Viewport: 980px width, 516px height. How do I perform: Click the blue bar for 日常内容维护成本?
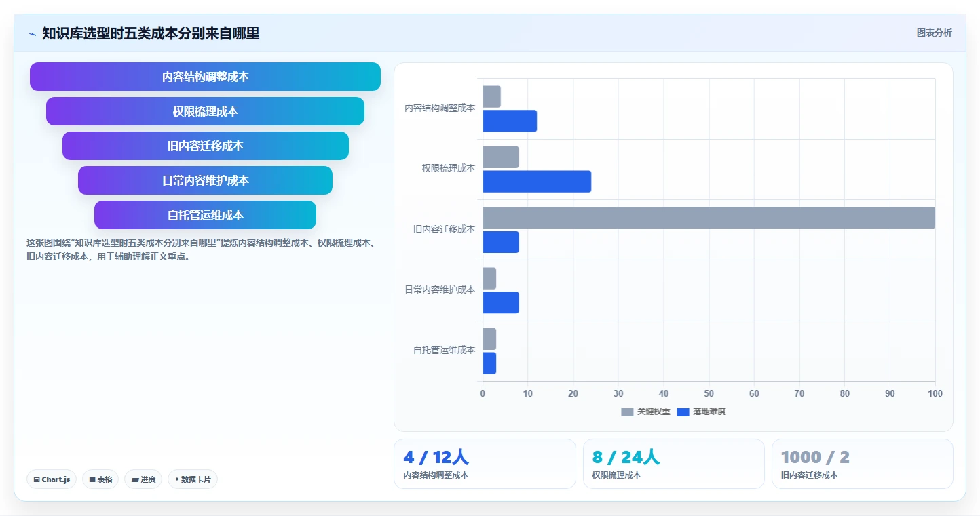click(x=501, y=302)
